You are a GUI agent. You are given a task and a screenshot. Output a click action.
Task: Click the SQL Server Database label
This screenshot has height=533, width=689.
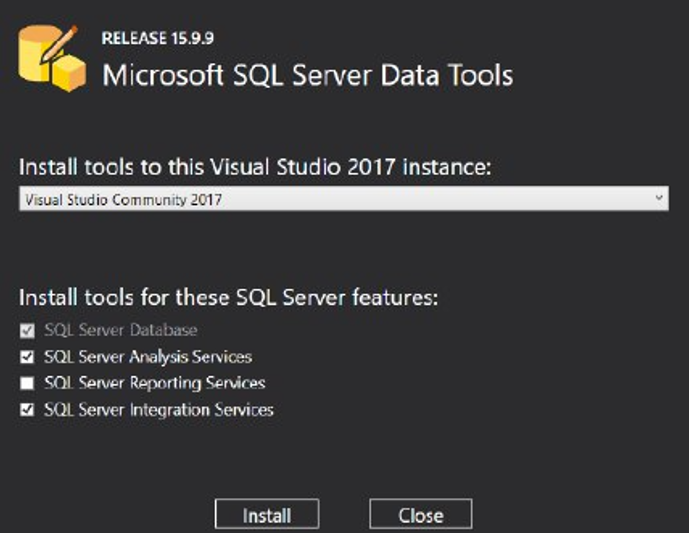[x=121, y=330]
